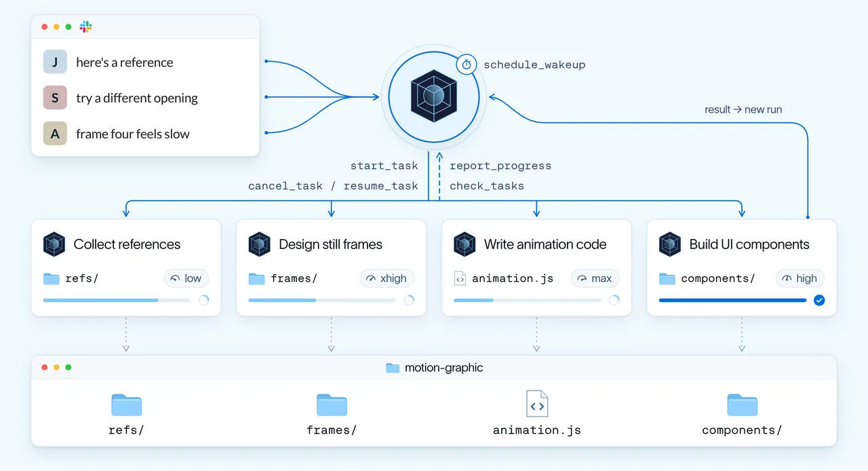868x471 pixels.
Task: Click the loading spinner on Collect references card
Action: tap(203, 300)
